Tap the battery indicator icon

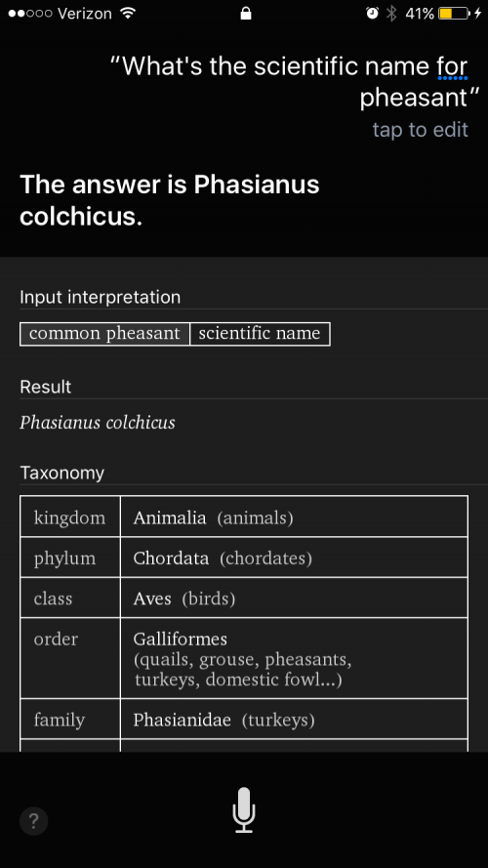pos(454,14)
